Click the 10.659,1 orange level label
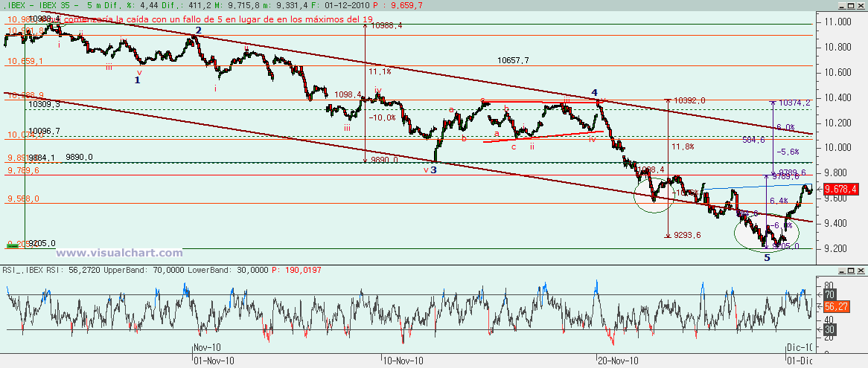Viewport: 868px width, 368px height. [25, 61]
